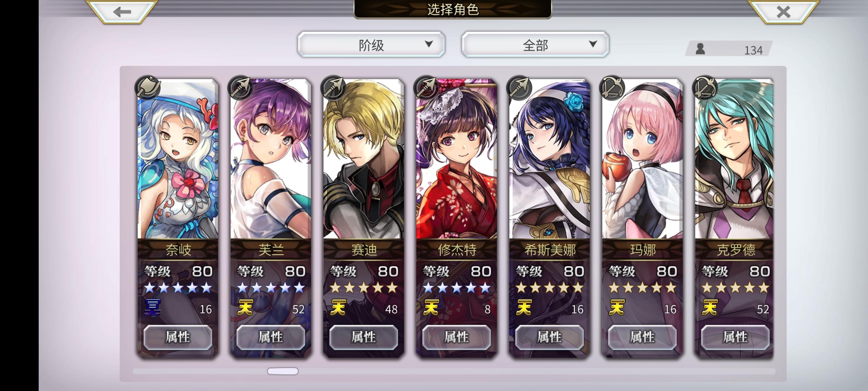Open the 全部 filter dropdown
The width and height of the screenshot is (868, 391).
[x=535, y=45]
